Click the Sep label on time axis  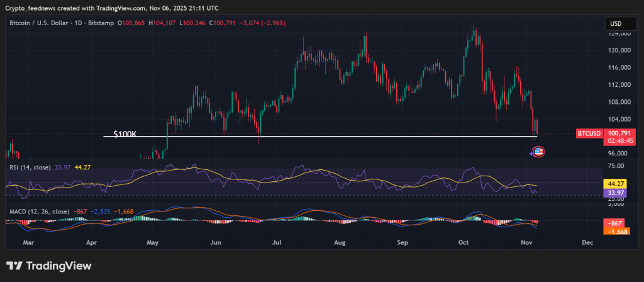pyautogui.click(x=403, y=243)
